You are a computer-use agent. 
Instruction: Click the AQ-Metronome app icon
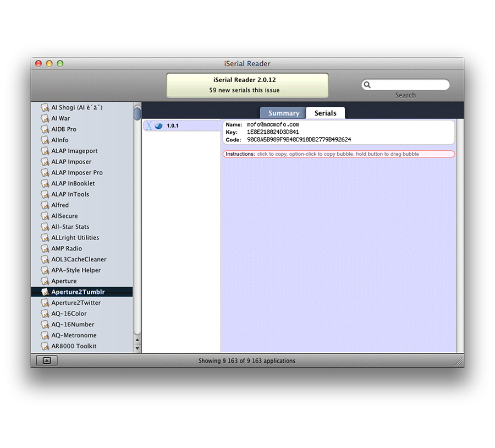pyautogui.click(x=45, y=335)
